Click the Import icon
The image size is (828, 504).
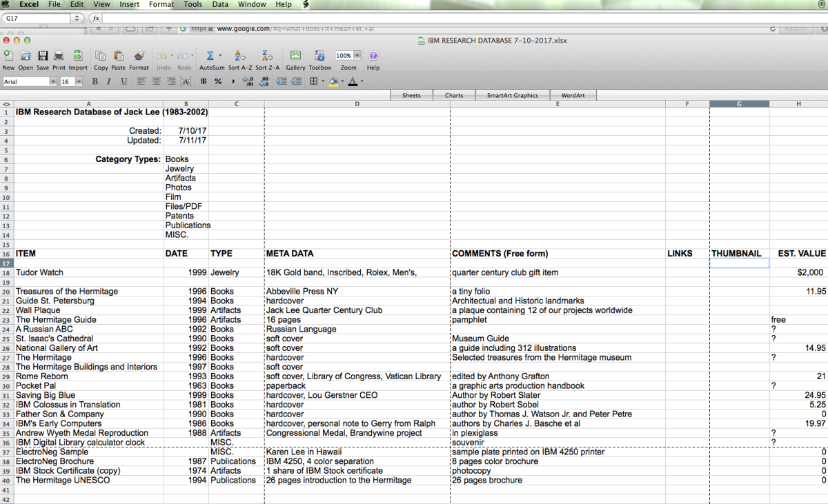(78, 56)
